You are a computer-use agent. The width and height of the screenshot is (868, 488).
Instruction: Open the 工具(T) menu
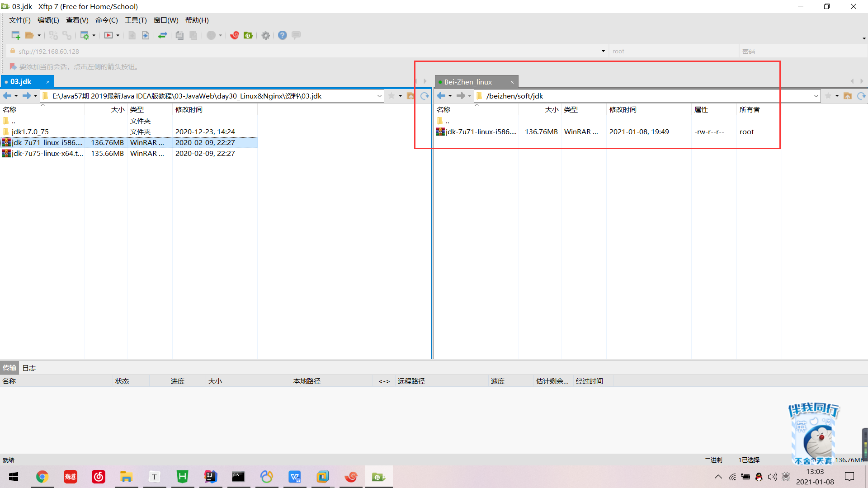point(136,20)
